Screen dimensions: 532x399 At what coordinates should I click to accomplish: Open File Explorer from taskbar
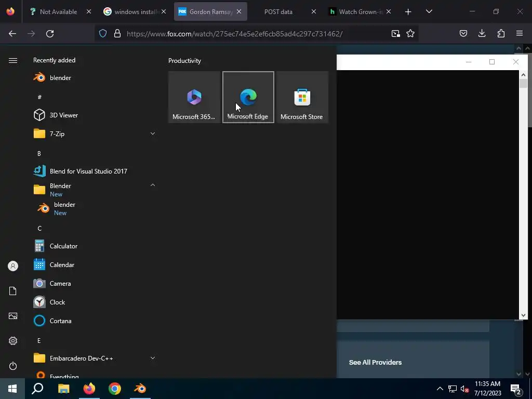click(63, 389)
